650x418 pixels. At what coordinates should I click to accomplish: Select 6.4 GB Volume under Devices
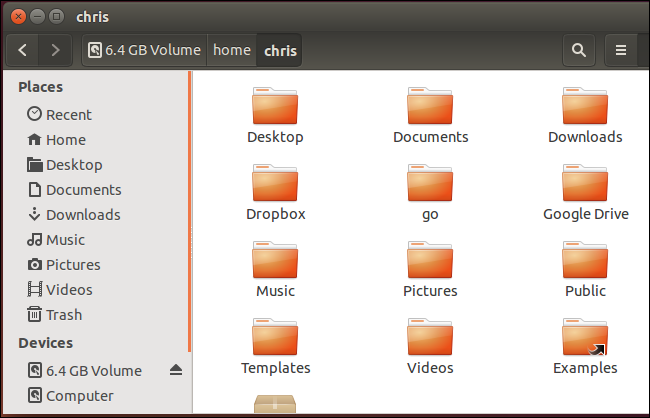[x=85, y=370]
